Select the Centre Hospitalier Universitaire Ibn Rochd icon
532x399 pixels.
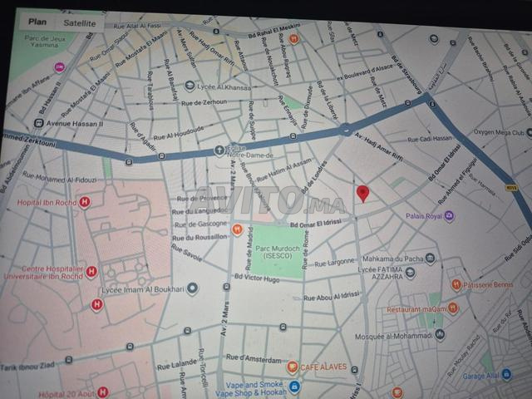click(x=91, y=271)
